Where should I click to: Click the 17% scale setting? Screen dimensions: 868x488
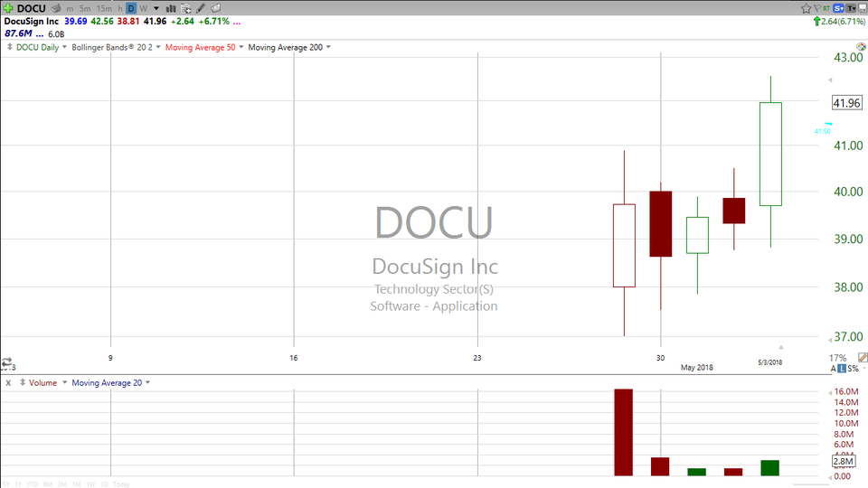(x=837, y=358)
